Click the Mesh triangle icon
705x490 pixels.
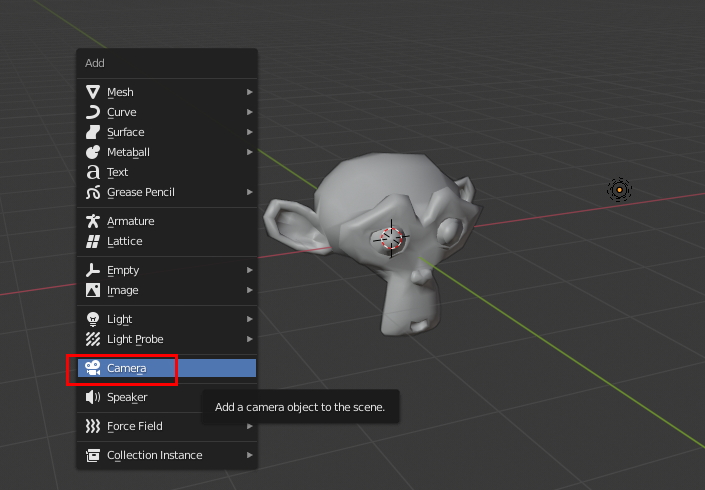[x=93, y=92]
